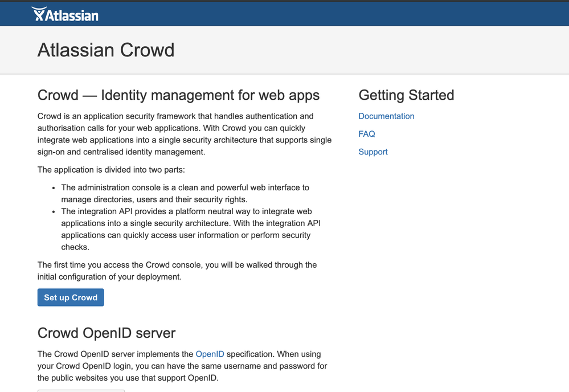Open the FAQ link
569x392 pixels.
366,134
